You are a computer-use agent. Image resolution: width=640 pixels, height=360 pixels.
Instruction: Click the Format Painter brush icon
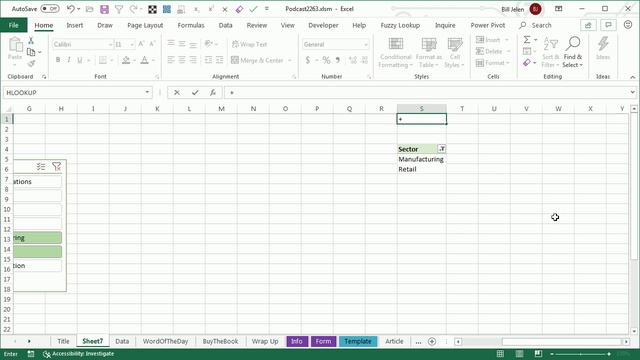[31, 63]
